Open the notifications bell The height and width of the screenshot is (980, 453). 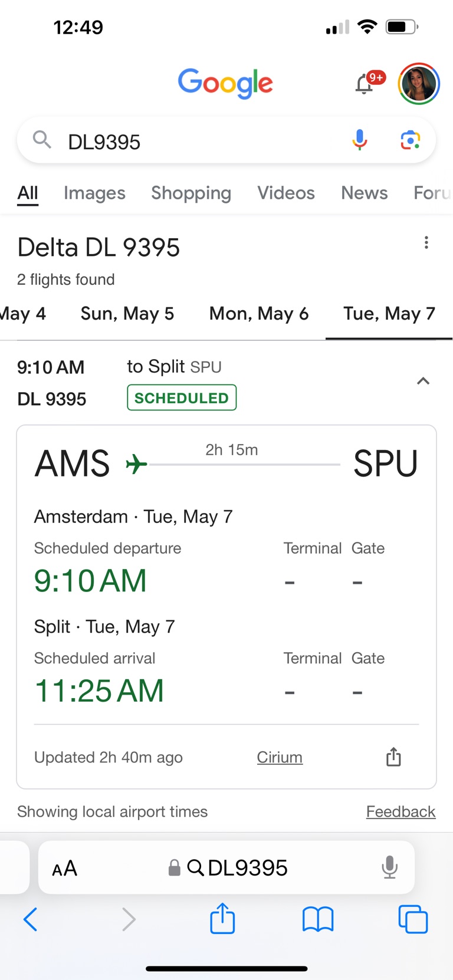(x=365, y=85)
